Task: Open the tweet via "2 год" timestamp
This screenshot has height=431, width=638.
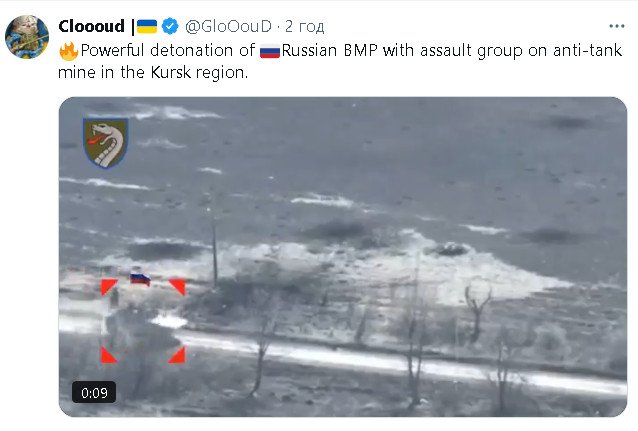Action: click(304, 26)
